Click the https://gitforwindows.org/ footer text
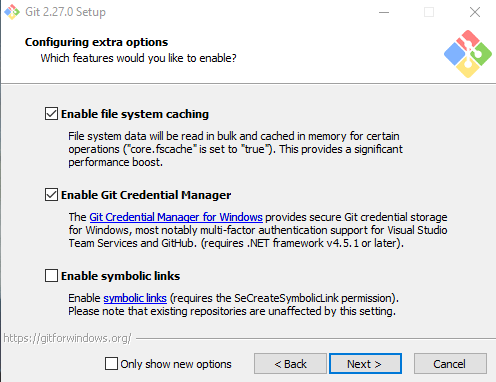The height and width of the screenshot is (382, 496). click(67, 338)
